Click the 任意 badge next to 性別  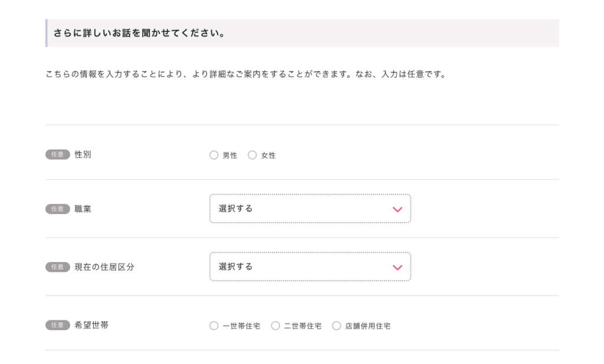(x=57, y=155)
